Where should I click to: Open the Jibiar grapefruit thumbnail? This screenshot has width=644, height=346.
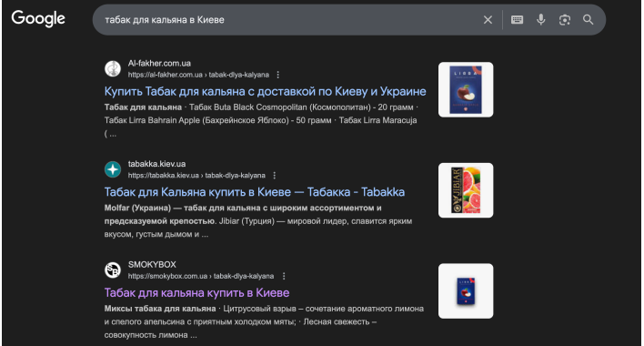466,190
